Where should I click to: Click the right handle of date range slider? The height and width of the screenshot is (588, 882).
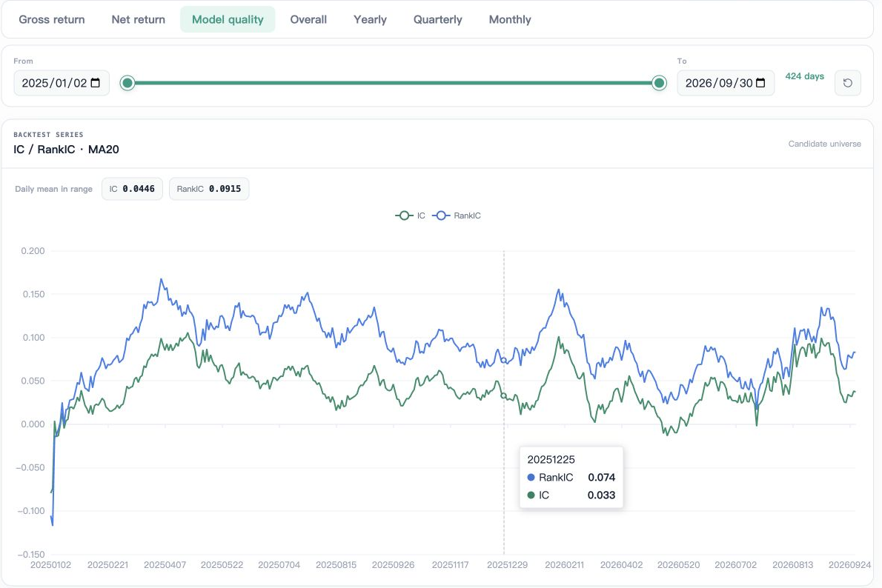click(659, 83)
